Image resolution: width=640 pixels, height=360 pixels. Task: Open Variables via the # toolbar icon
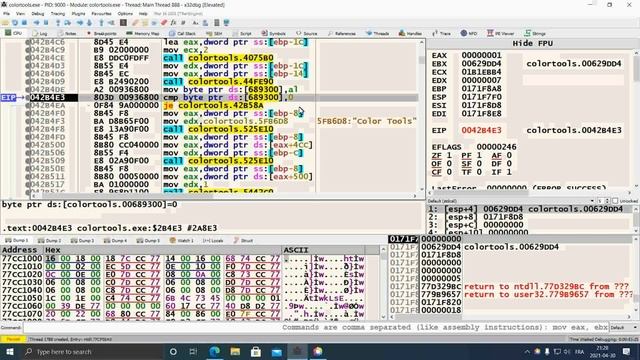[x=183, y=23]
